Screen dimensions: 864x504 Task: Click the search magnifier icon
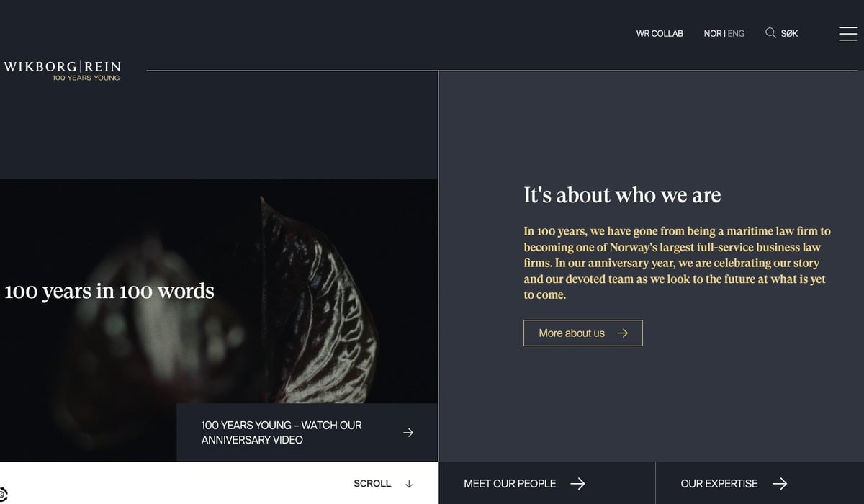770,33
